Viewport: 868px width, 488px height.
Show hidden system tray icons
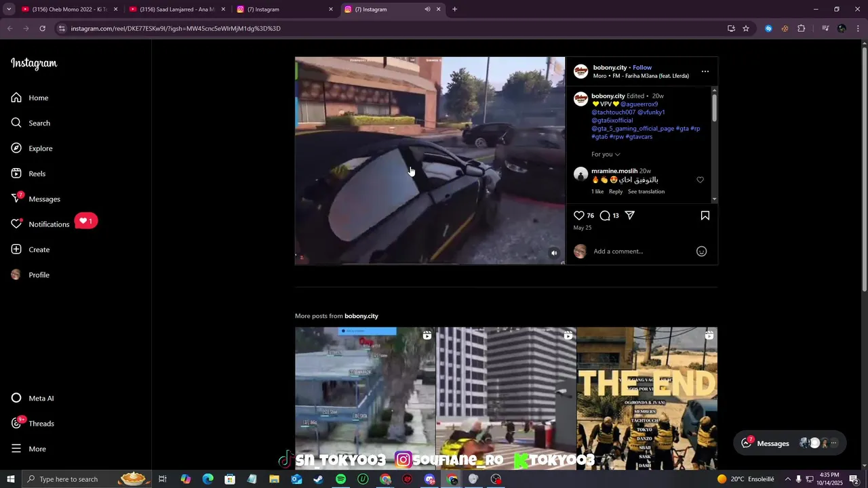click(787, 479)
